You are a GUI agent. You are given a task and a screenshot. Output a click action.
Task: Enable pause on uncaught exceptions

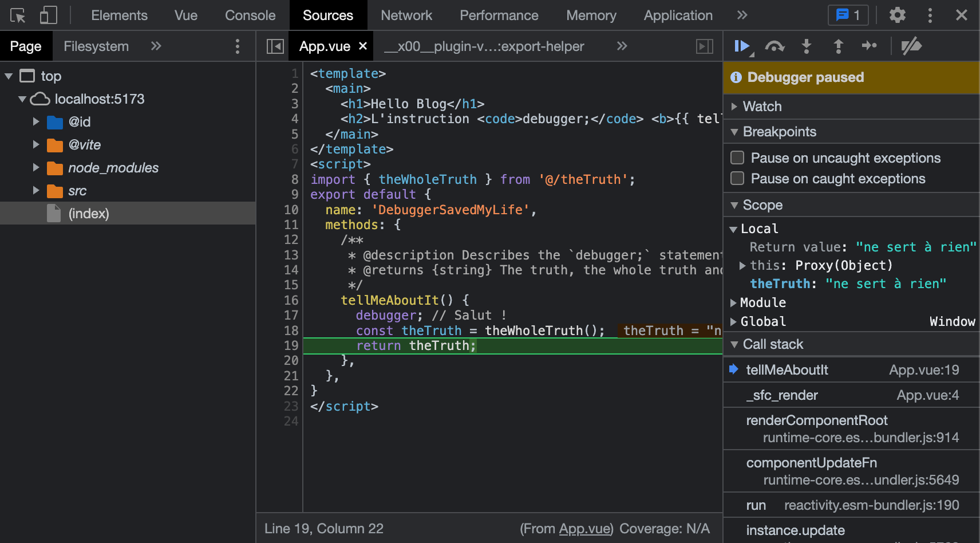[737, 158]
